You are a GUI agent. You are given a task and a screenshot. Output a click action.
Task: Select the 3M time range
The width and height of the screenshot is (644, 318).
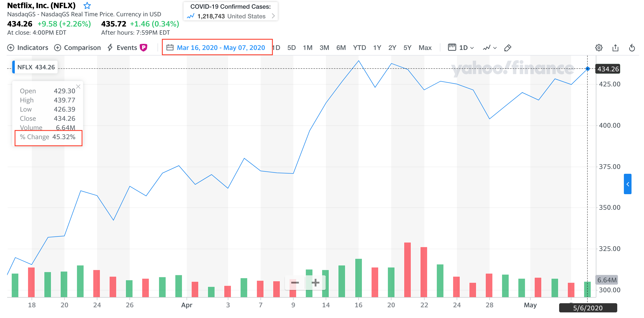point(324,48)
